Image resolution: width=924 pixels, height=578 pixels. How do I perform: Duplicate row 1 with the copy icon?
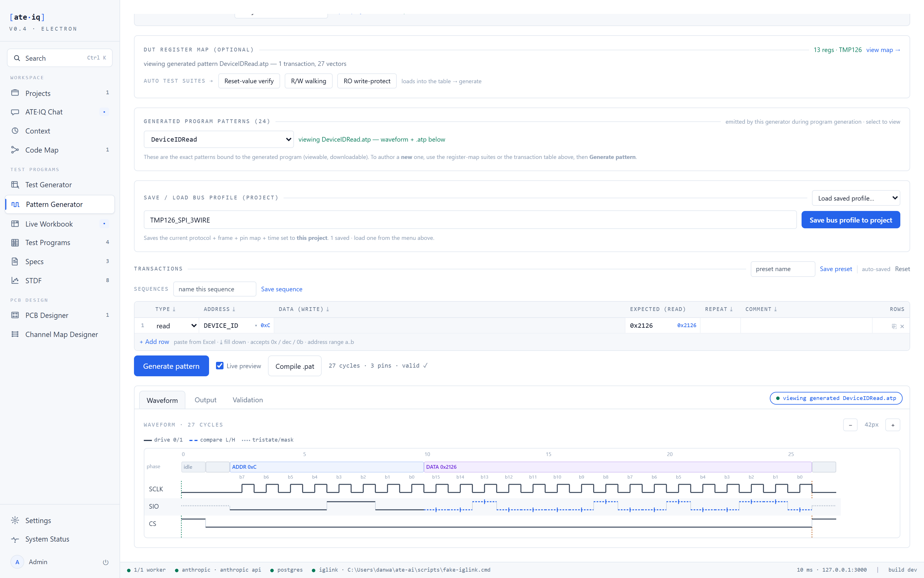click(894, 326)
